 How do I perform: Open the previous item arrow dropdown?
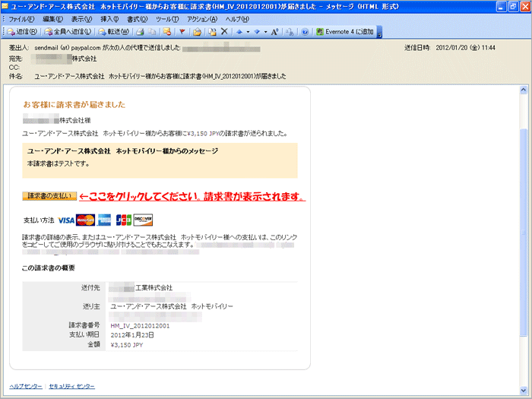(x=248, y=32)
